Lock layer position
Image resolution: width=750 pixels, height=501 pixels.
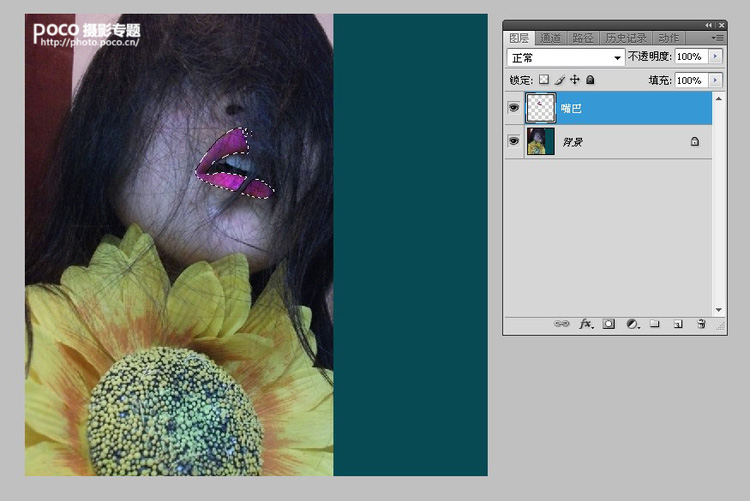pos(574,79)
